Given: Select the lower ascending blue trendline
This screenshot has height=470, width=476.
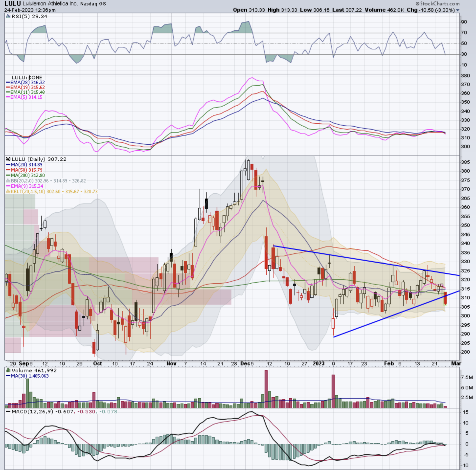Looking at the screenshot, I should (397, 314).
